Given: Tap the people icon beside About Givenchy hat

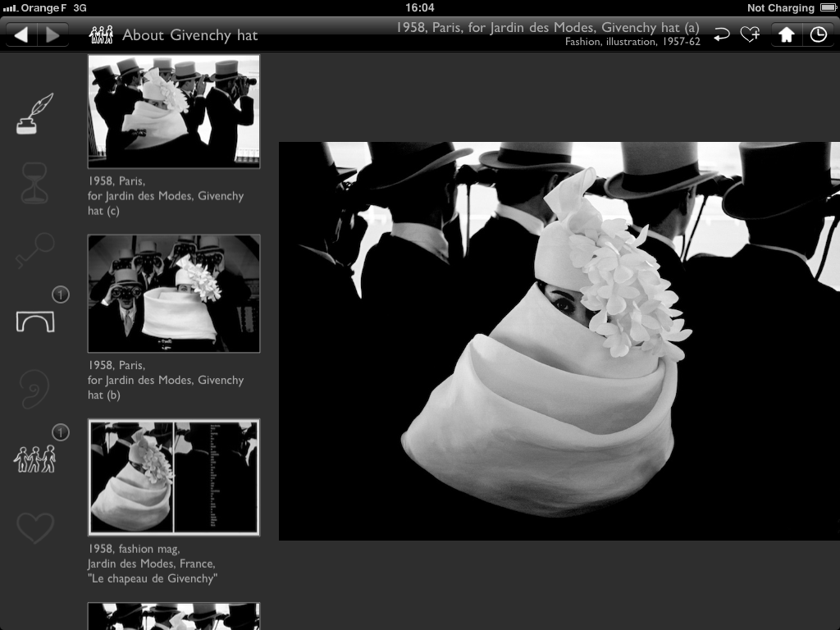Looking at the screenshot, I should pyautogui.click(x=101, y=34).
